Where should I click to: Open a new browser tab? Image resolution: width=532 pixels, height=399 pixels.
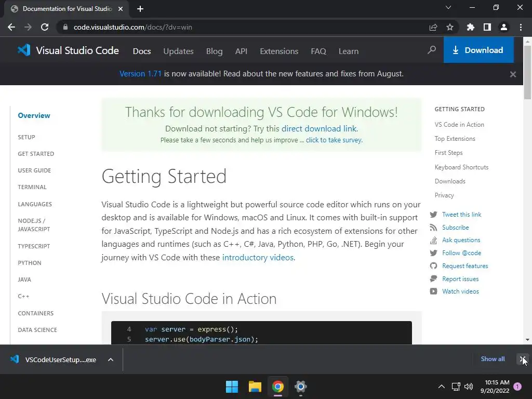(140, 9)
